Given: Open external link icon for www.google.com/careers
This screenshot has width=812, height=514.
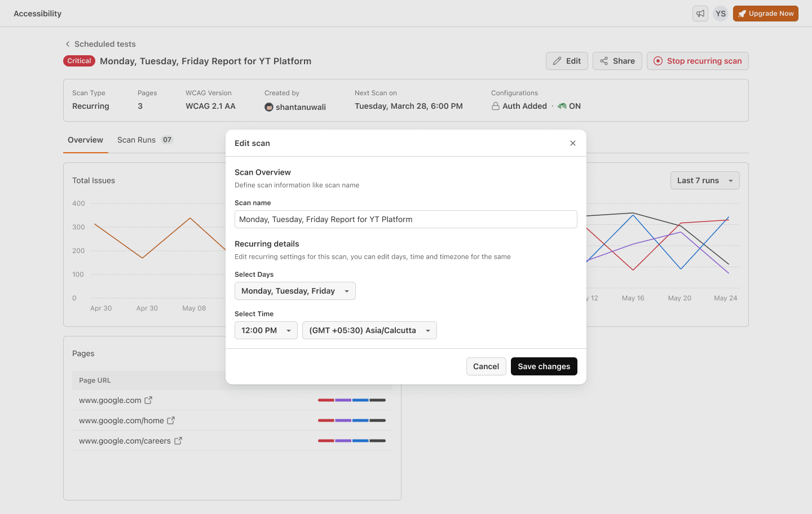Looking at the screenshot, I should coord(178,441).
